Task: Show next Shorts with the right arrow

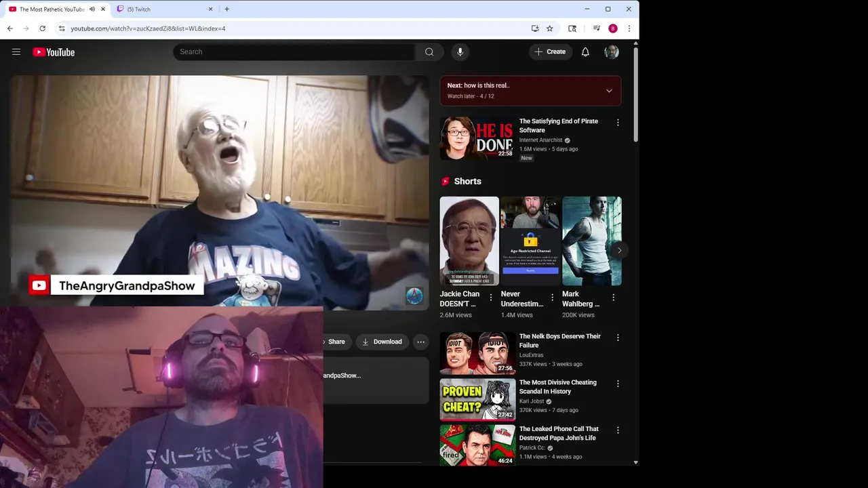Action: pos(618,251)
